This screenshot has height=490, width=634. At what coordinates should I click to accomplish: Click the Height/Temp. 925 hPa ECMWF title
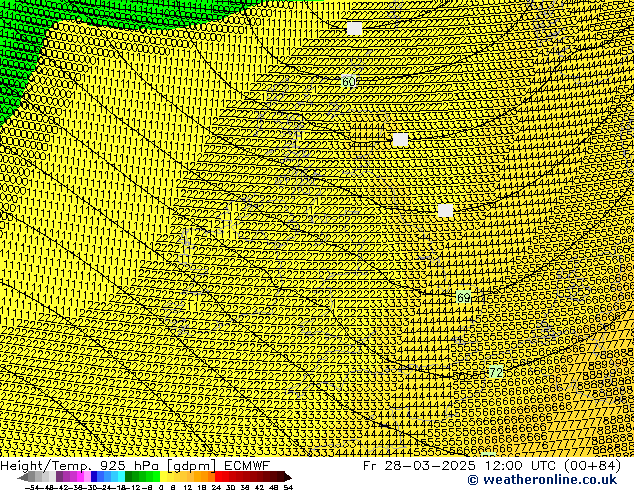click(135, 466)
